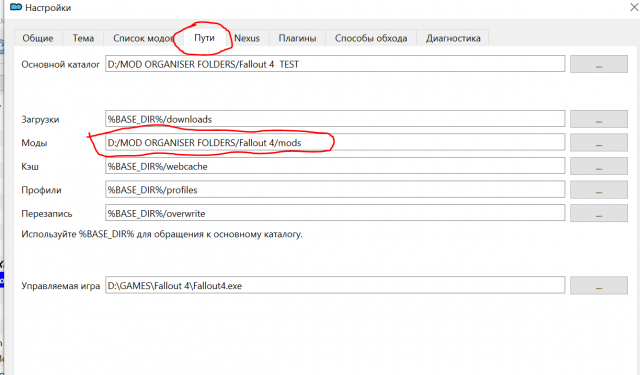Click the Управляемая игра path field
The image size is (640, 375).
click(335, 286)
